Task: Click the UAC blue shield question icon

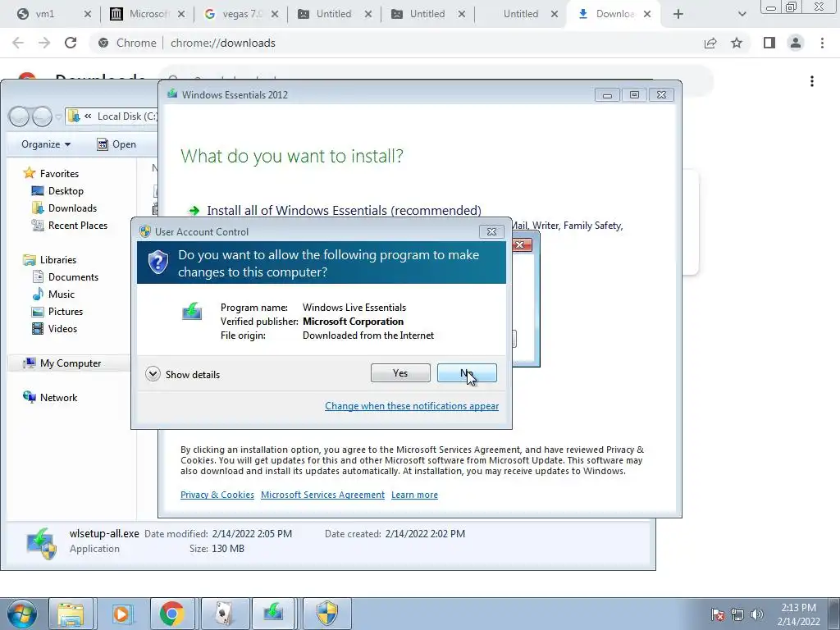Action: click(x=158, y=262)
